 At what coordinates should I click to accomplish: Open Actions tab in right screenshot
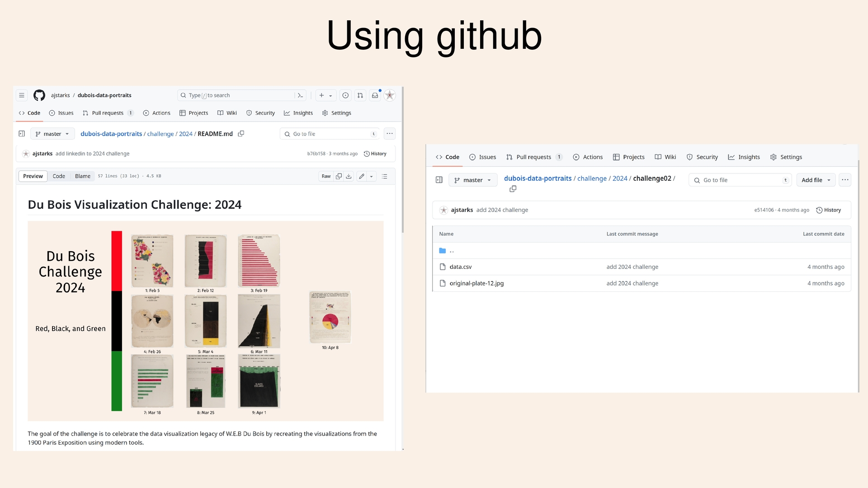click(588, 157)
